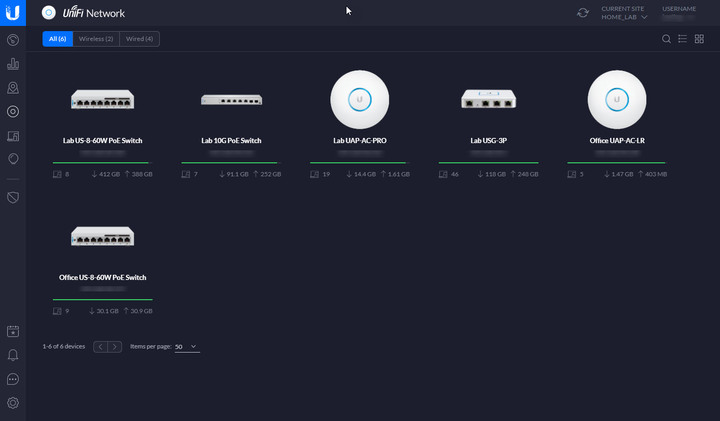Click the refresh icon in the header
This screenshot has height=421, width=720.
pyautogui.click(x=583, y=13)
